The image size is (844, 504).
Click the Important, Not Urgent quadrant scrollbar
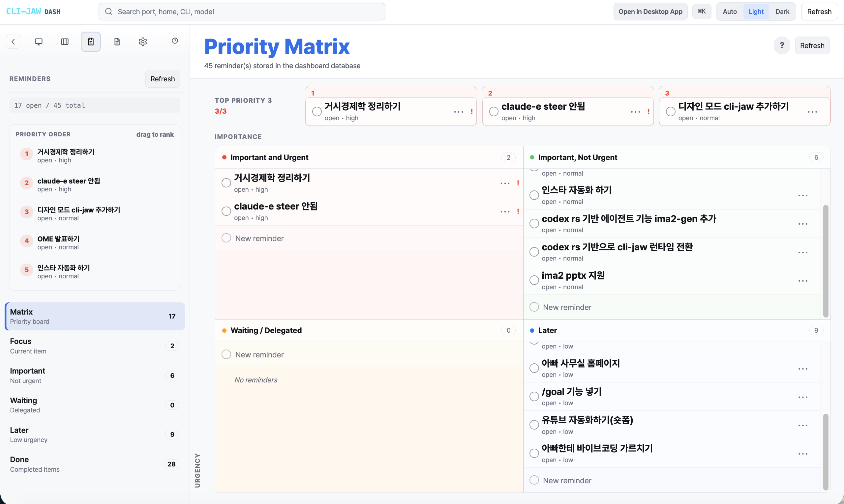tap(826, 261)
